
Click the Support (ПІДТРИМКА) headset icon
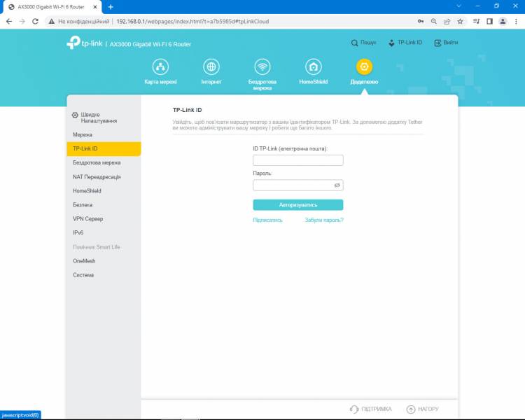[354, 409]
